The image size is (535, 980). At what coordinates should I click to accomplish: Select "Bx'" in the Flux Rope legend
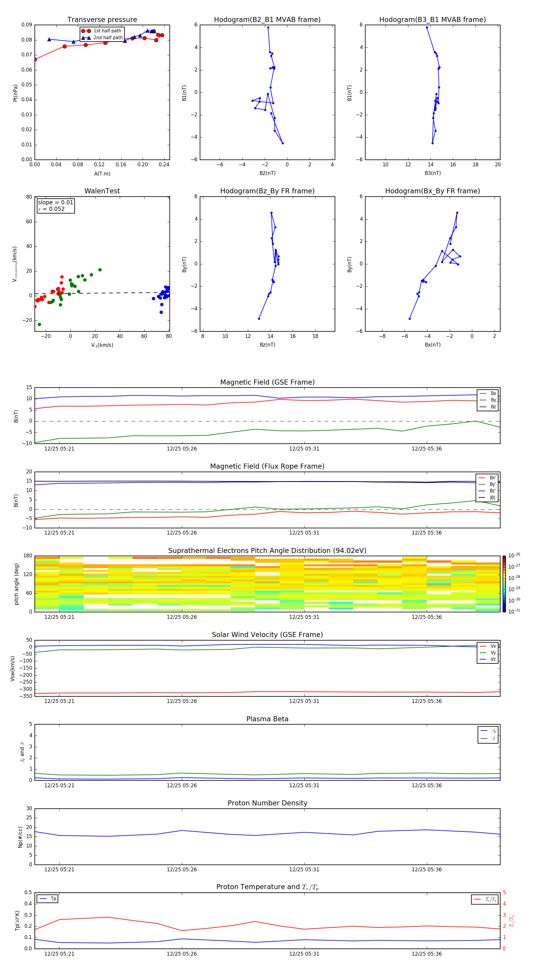487,478
